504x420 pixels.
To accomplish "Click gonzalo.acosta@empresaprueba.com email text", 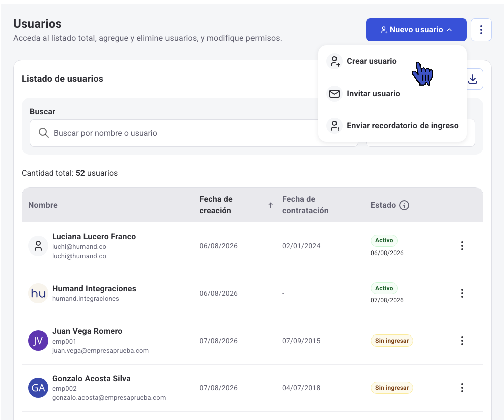I will (x=109, y=397).
